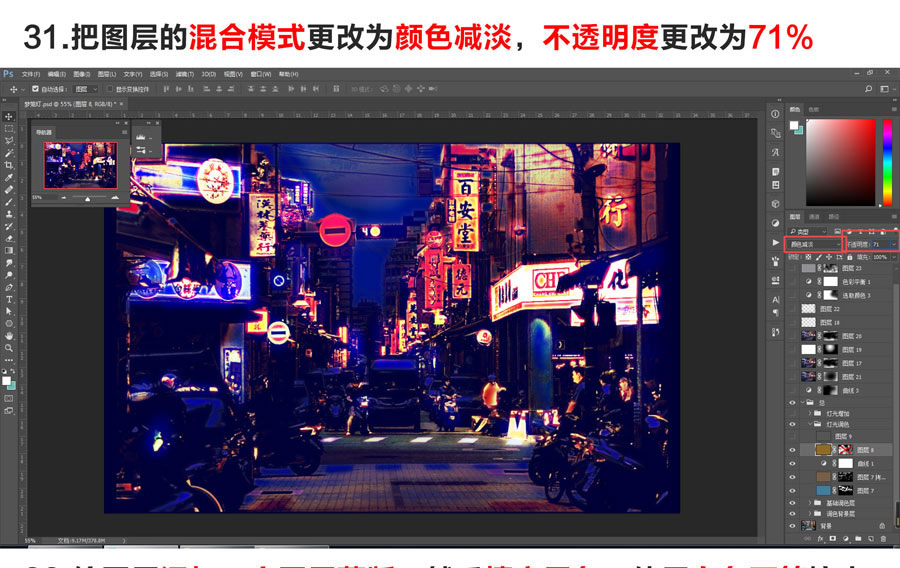Image resolution: width=900 pixels, height=568 pixels.
Task: Hide the 曲线 1 adjustment layer
Action: (793, 464)
